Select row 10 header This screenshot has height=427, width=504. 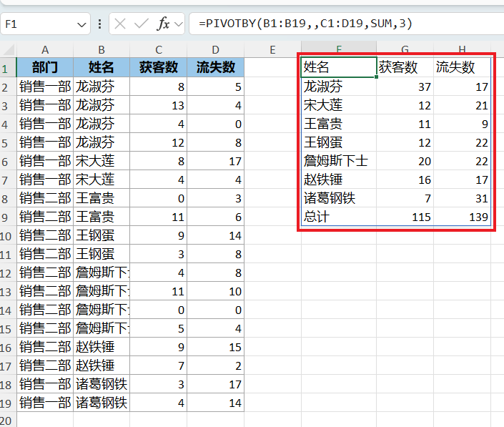pyautogui.click(x=8, y=236)
